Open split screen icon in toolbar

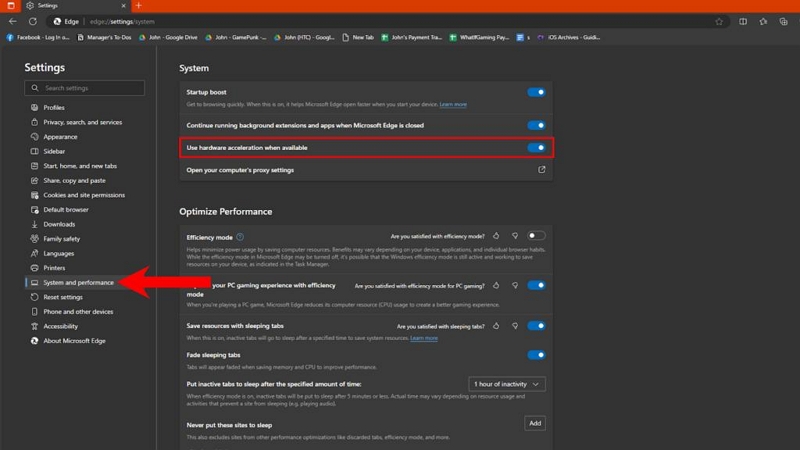click(x=743, y=21)
